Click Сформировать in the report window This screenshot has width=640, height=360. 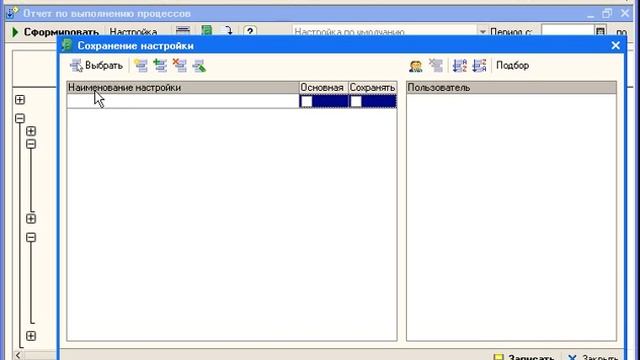55,32
